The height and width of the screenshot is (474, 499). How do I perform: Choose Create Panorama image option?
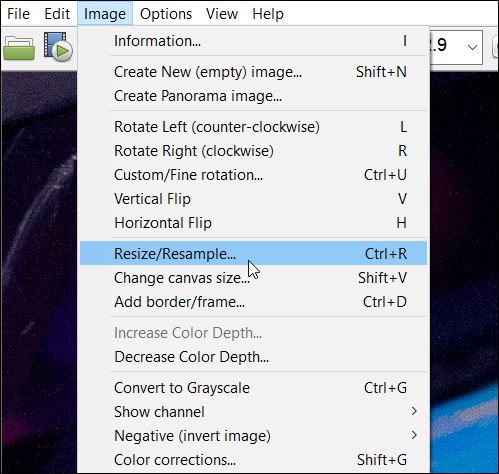click(253, 96)
